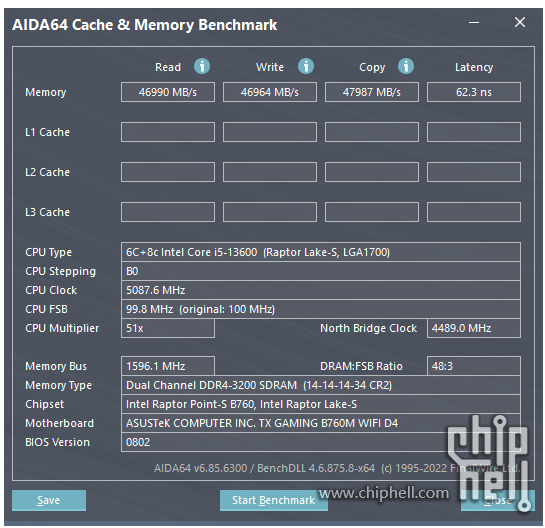The width and height of the screenshot is (545, 528).
Task: Click the Memory Type label
Action: [x=58, y=385]
